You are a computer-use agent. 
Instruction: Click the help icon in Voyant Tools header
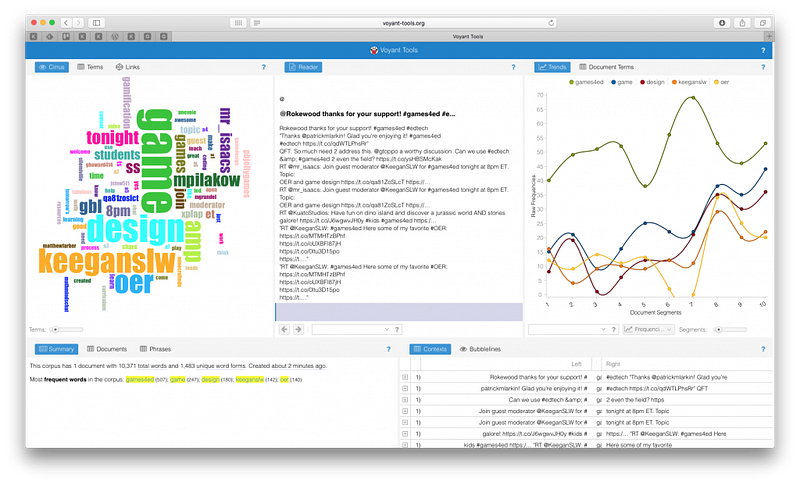(763, 50)
